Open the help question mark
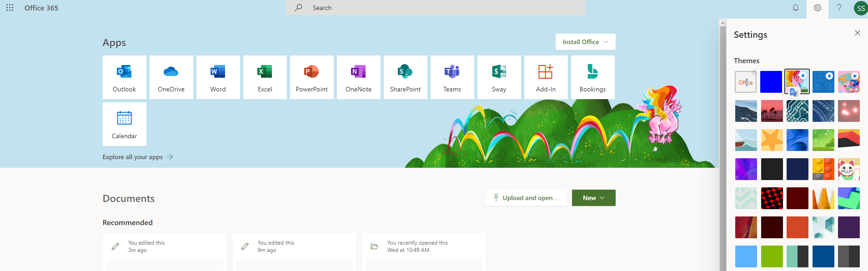 pos(839,8)
